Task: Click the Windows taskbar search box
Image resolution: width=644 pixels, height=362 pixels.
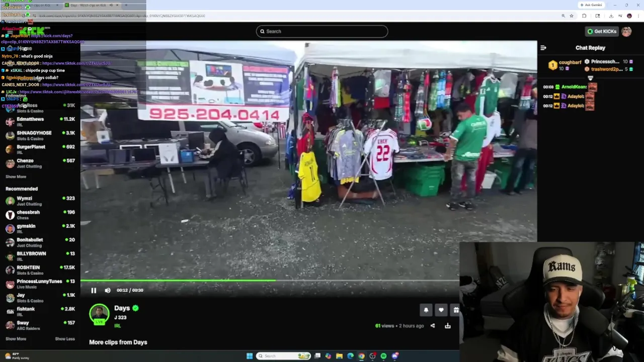Action: pyautogui.click(x=284, y=356)
